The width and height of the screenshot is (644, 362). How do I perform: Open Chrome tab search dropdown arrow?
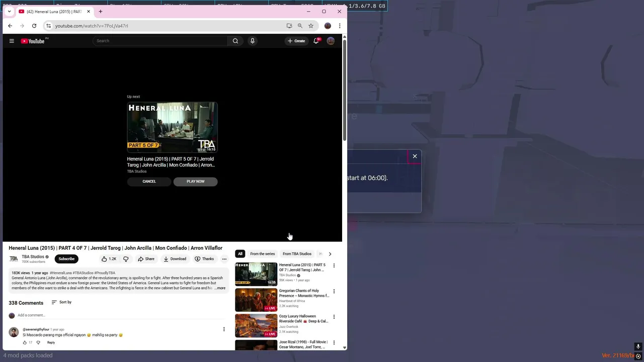click(x=9, y=11)
